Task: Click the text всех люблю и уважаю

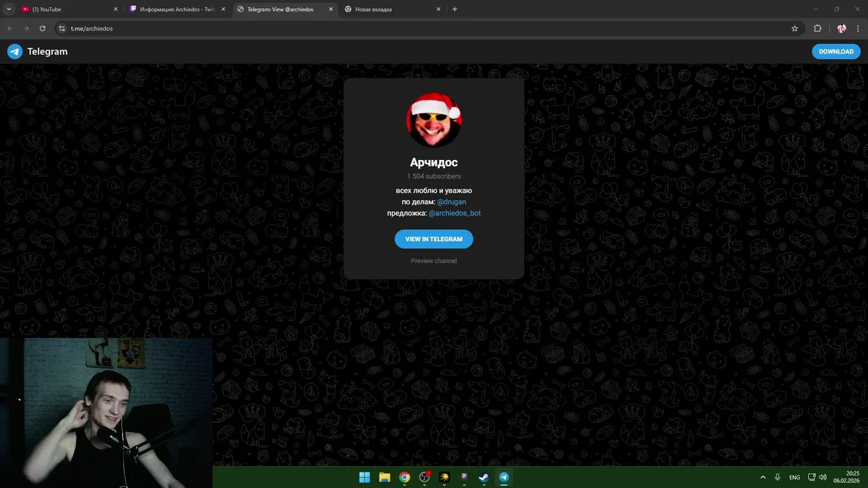Action: [434, 190]
